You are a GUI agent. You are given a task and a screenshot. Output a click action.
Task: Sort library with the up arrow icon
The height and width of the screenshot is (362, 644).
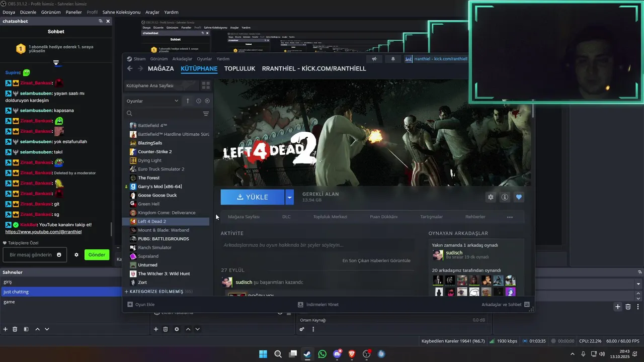(188, 101)
